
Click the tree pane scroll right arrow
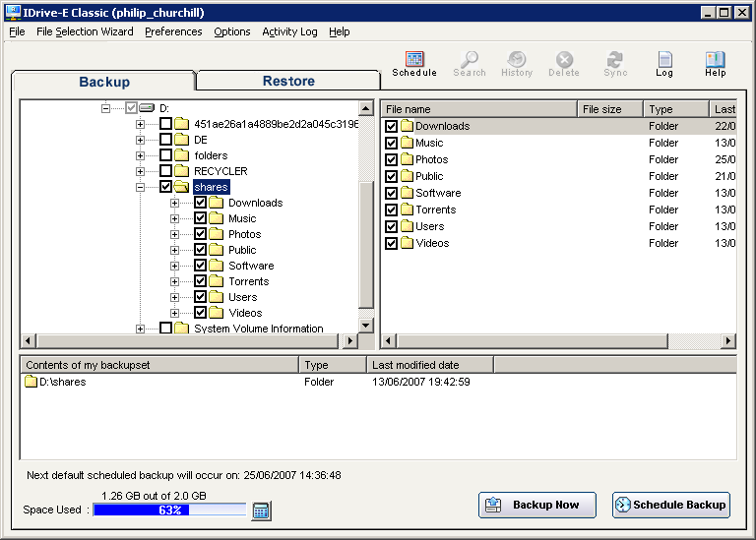coord(350,341)
